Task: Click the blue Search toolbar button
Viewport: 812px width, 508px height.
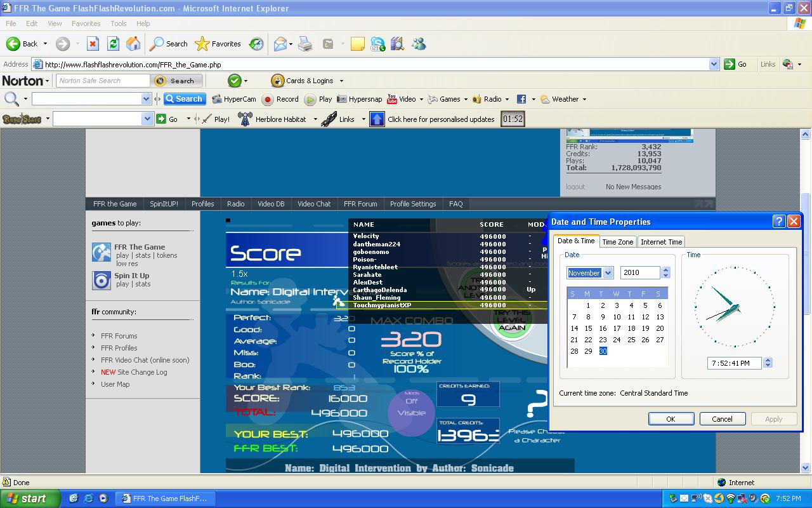Action: pos(184,99)
